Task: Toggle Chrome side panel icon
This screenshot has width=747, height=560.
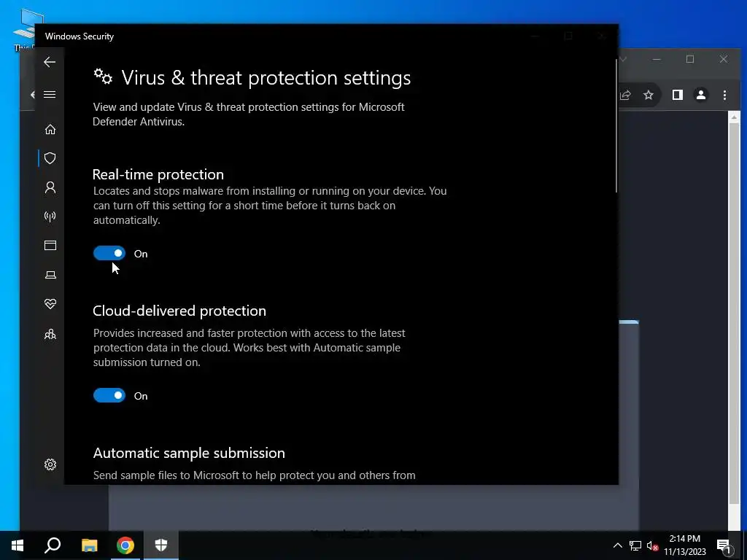Action: pos(678,96)
